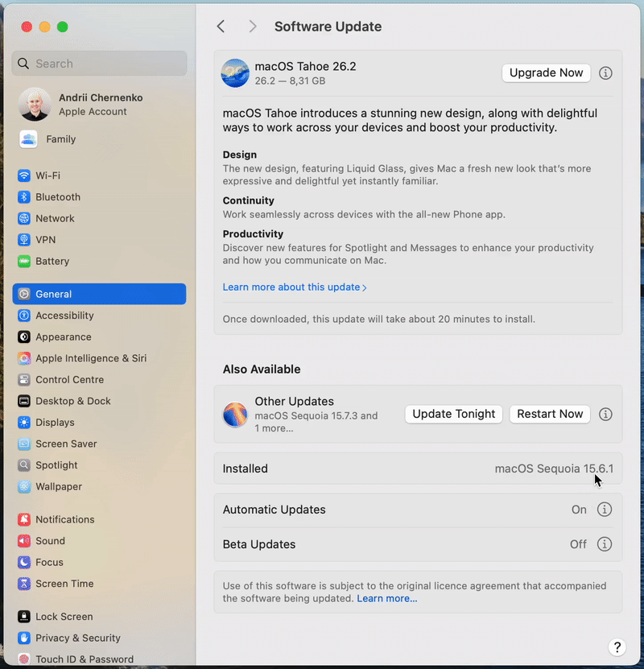Click the Displays sun icon
The height and width of the screenshot is (669, 644).
coord(24,422)
